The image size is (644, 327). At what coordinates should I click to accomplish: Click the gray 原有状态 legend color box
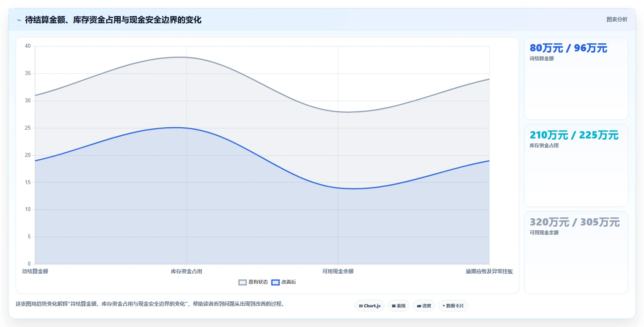tap(243, 282)
